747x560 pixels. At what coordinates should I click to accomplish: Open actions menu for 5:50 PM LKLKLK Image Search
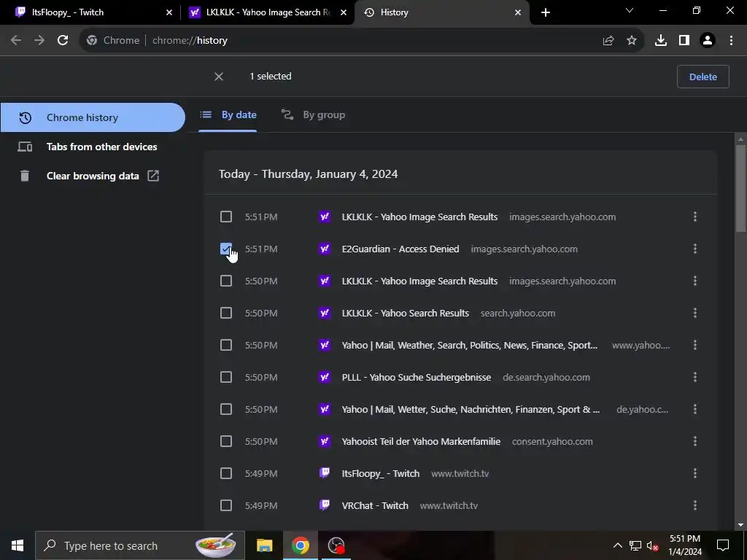[x=695, y=281]
